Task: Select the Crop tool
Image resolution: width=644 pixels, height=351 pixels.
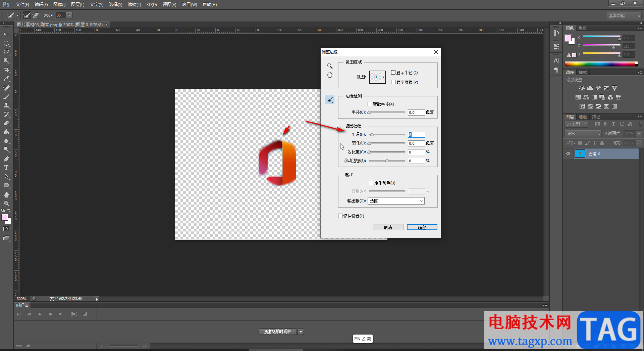Action: point(6,70)
